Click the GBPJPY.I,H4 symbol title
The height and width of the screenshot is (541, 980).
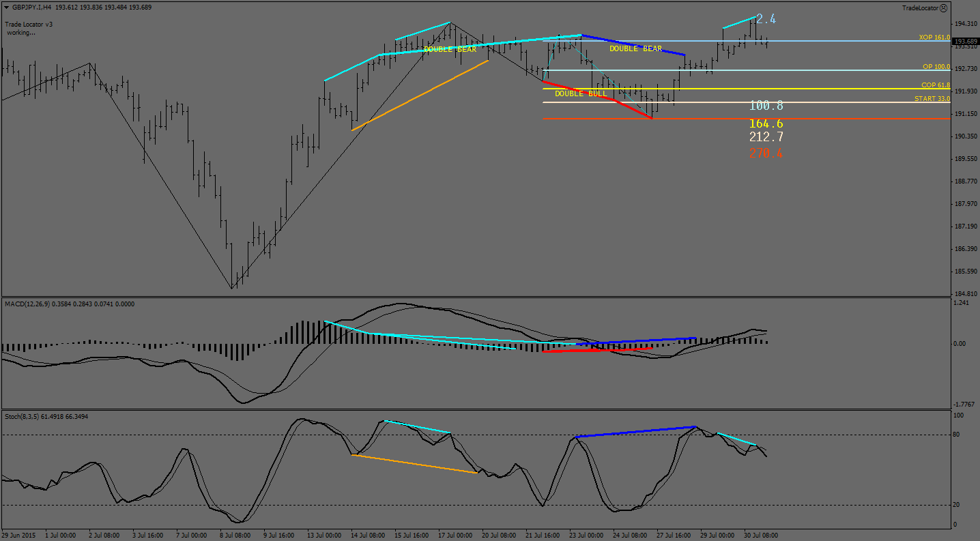(x=31, y=8)
